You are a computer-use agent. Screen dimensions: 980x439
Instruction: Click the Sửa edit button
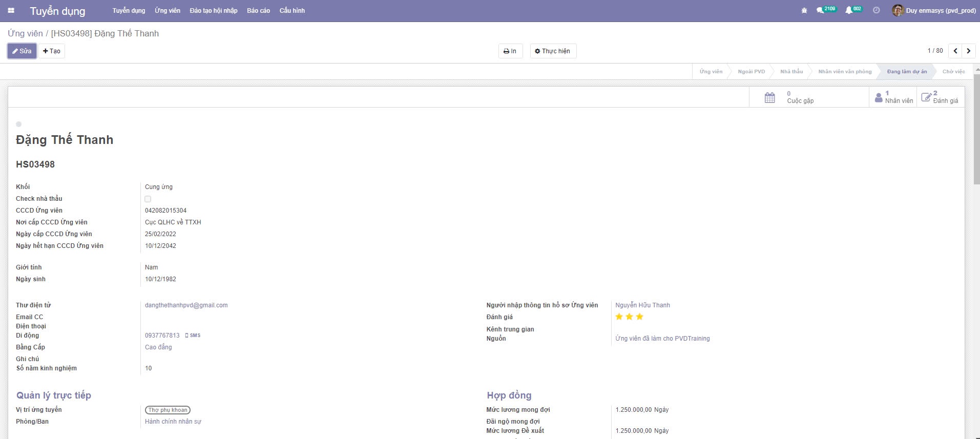[22, 51]
